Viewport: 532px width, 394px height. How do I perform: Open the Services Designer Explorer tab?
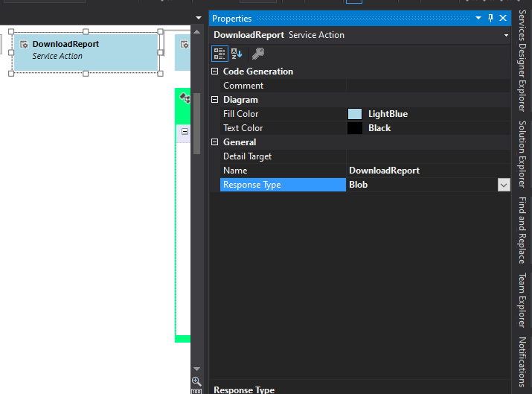tap(522, 61)
